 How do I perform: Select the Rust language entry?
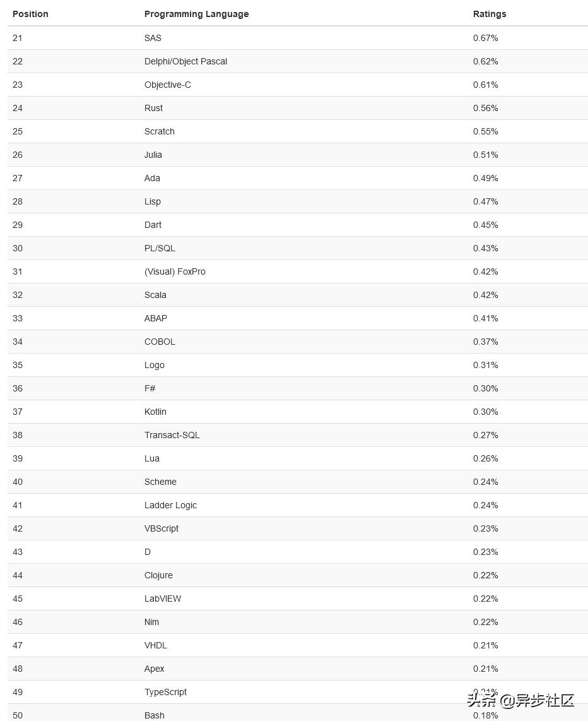point(153,108)
